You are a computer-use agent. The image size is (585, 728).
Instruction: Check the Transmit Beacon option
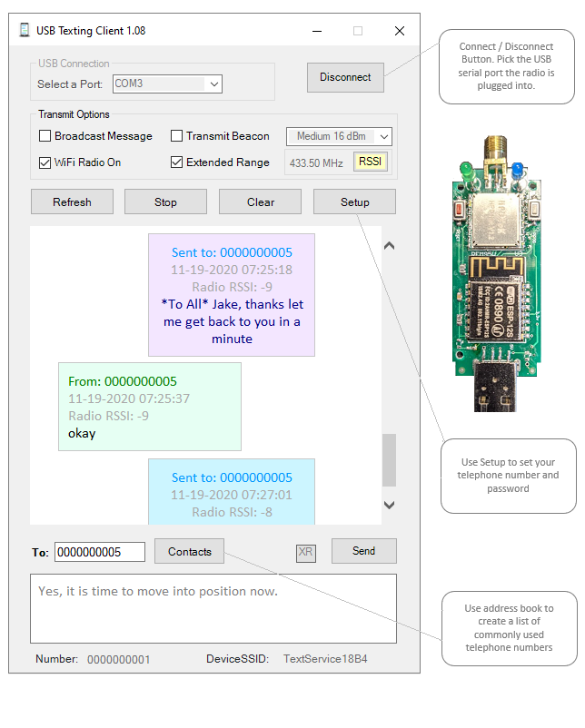pos(177,136)
